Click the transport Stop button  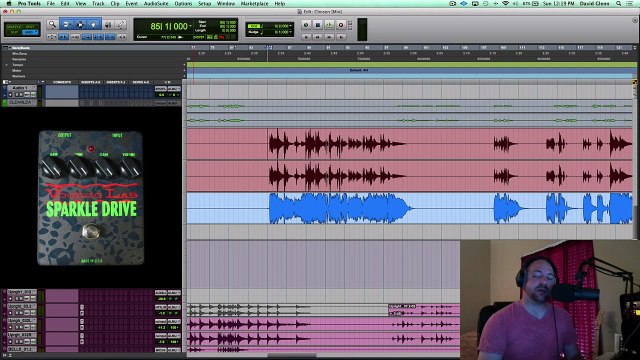(x=318, y=25)
